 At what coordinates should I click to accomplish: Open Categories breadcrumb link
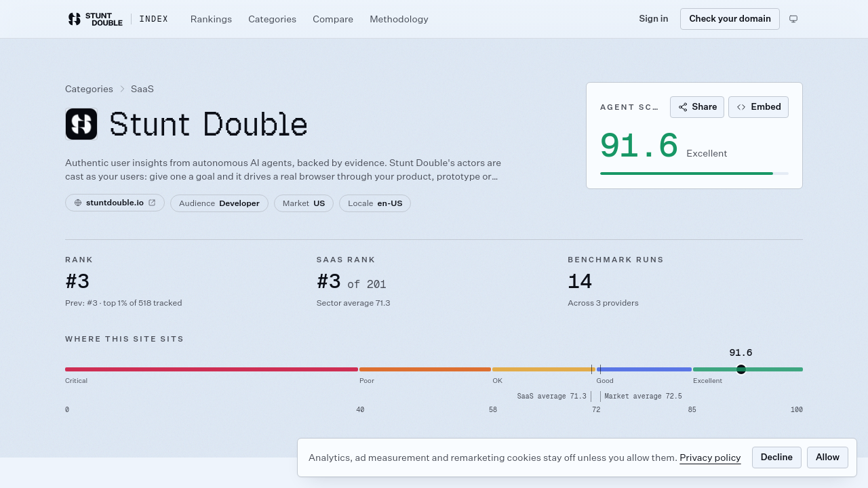89,89
